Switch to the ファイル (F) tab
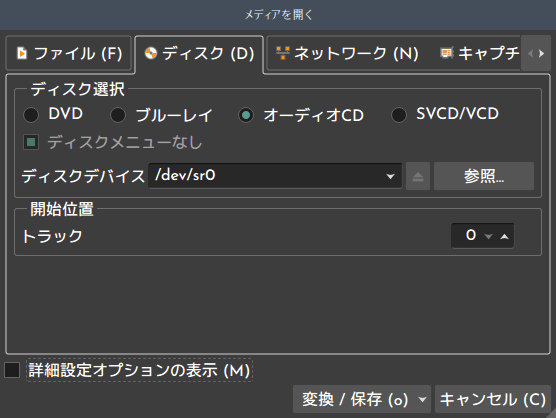 tap(69, 54)
